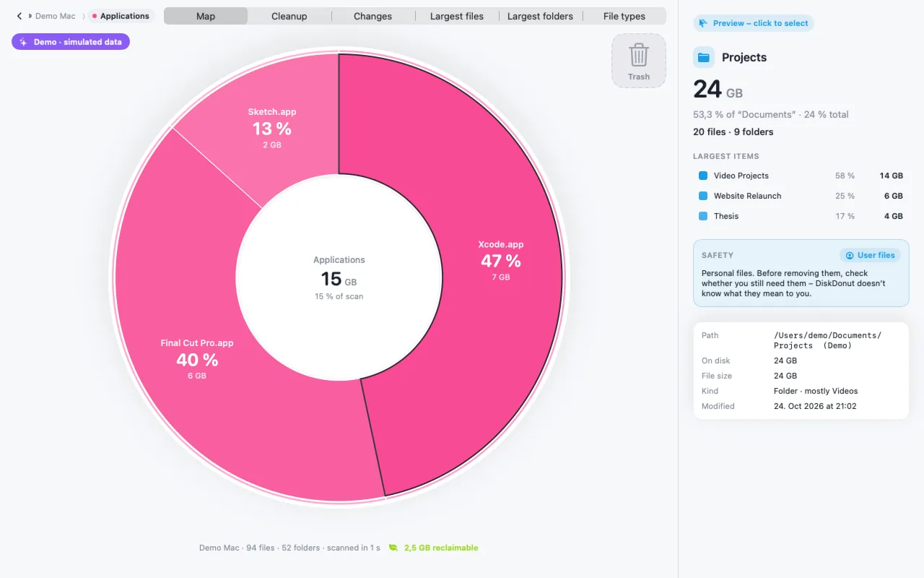Click the Thesis color swatch
Screen dimensions: 924x578
click(x=703, y=216)
